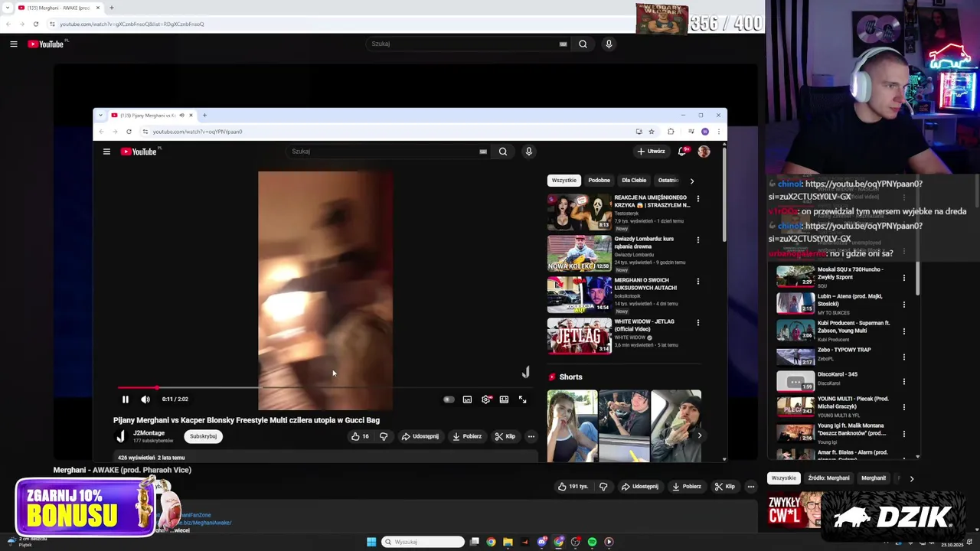The width and height of the screenshot is (980, 551).
Task: Start voice search in front window
Action: point(528,152)
